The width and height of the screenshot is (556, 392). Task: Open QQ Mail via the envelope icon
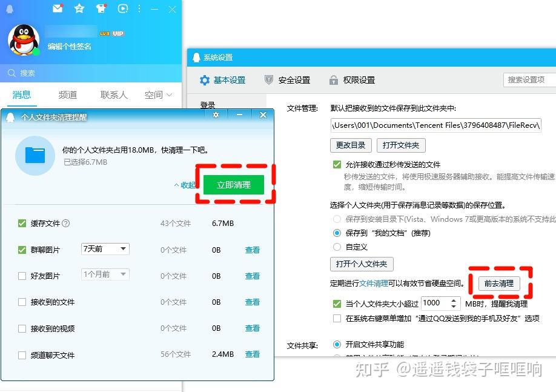coord(58,8)
